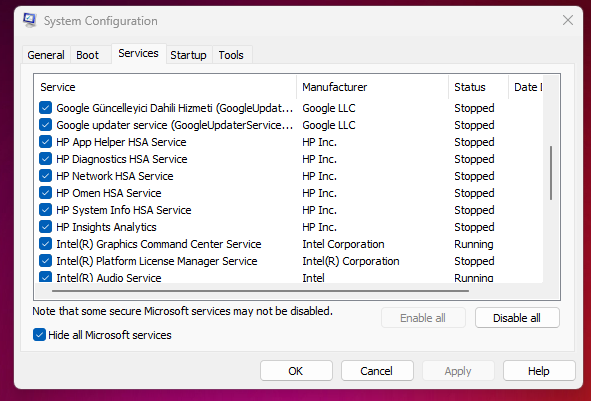
Task: Toggle HP Diagnostics HSA Service checkbox
Action: point(46,159)
